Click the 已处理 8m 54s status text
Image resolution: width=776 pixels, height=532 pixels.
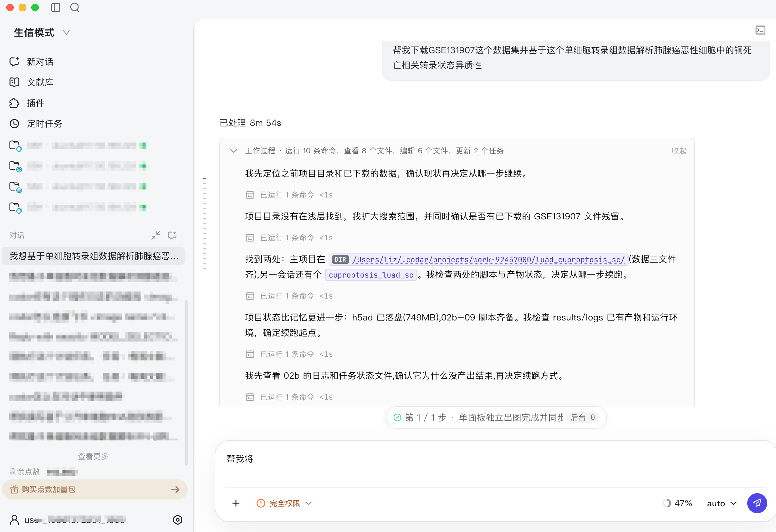coord(250,123)
